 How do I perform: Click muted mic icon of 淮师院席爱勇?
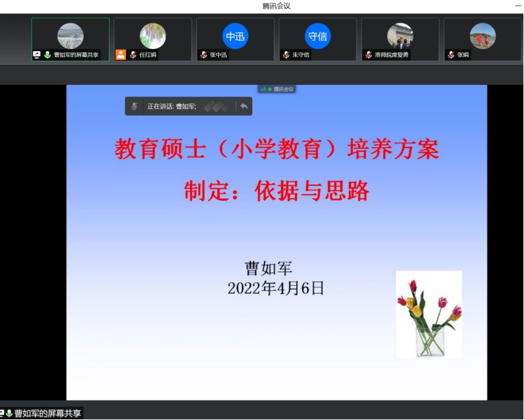(369, 55)
